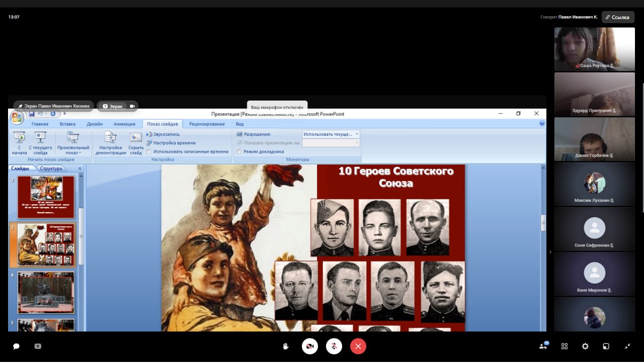Open the participants list
This screenshot has height=362, width=644.
point(543,346)
